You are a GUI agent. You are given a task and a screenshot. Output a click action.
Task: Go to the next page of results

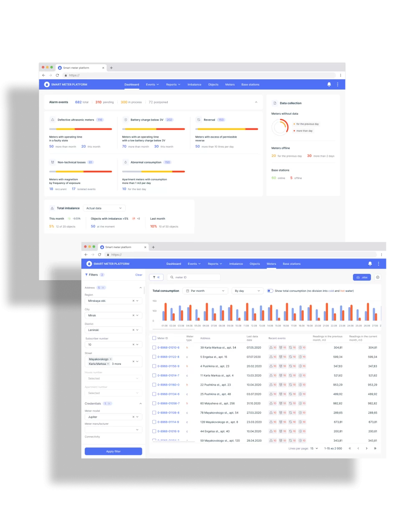point(366,448)
